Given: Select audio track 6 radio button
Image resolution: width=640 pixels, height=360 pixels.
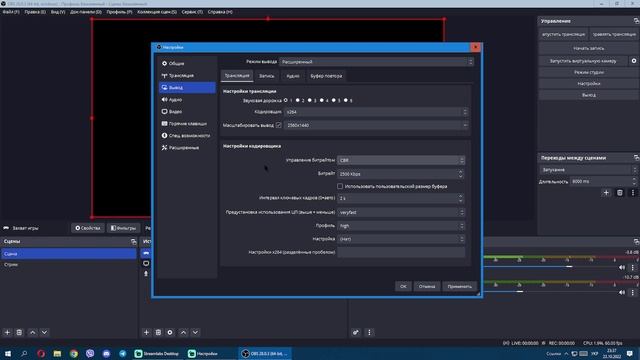Looking at the screenshot, I should coord(346,100).
